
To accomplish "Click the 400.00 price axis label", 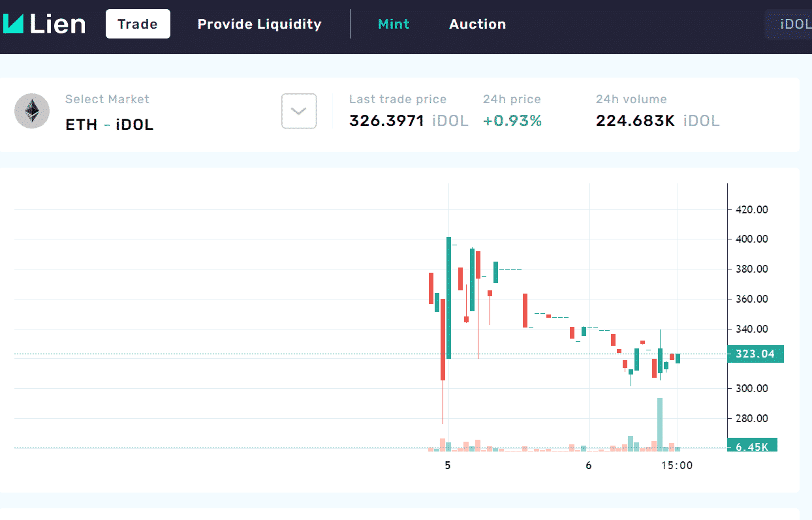I will 751,239.
